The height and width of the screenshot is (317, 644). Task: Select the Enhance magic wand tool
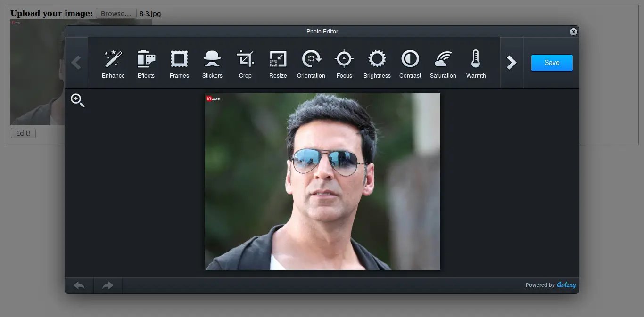(113, 63)
